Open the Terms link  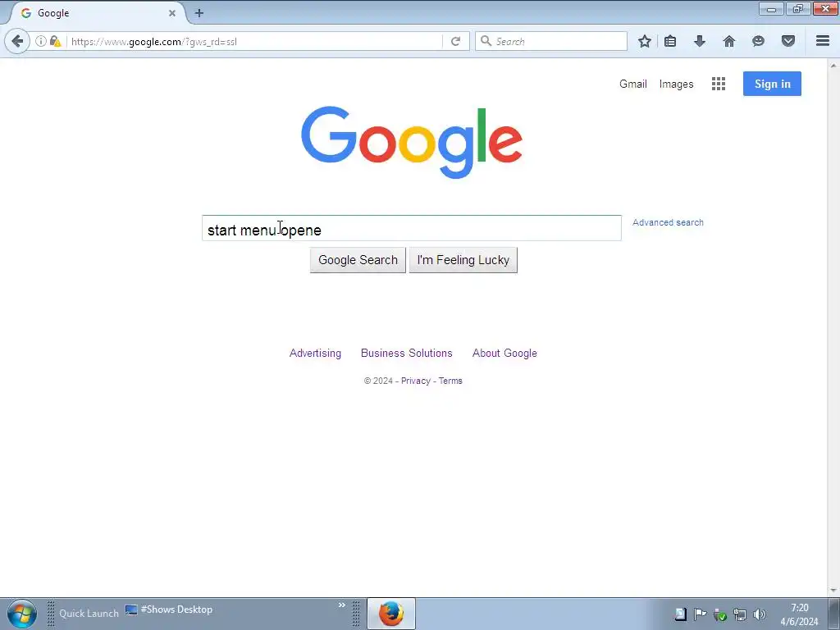click(x=450, y=381)
